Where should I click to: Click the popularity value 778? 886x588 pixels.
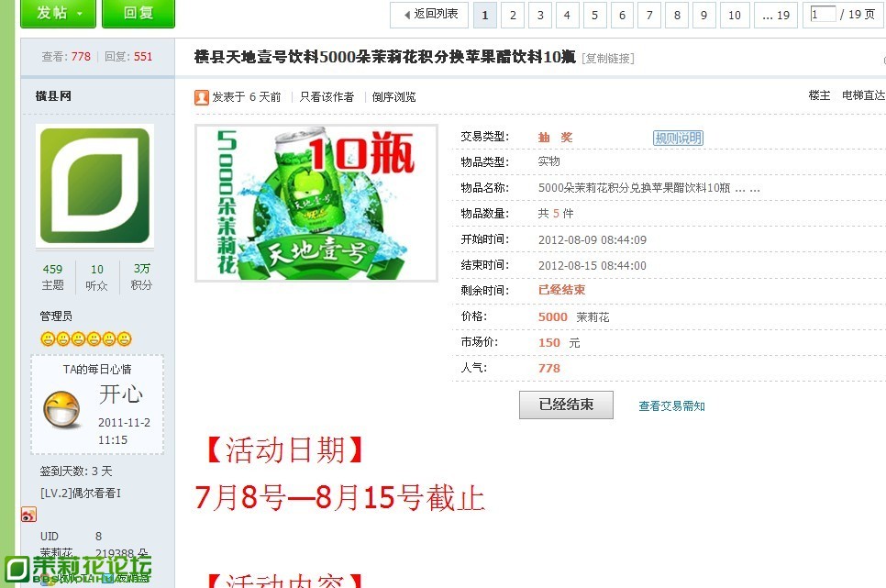pyautogui.click(x=549, y=369)
